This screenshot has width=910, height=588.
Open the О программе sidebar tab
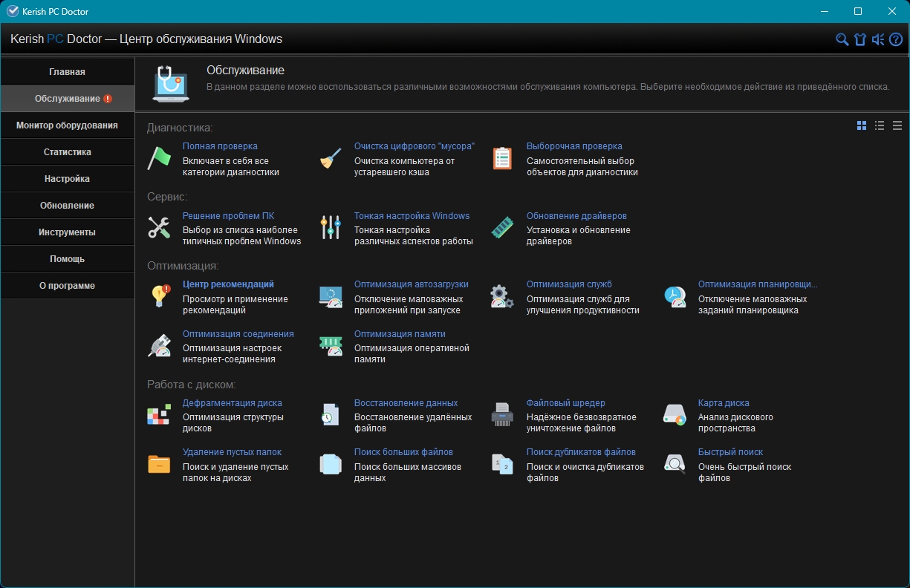coord(68,286)
